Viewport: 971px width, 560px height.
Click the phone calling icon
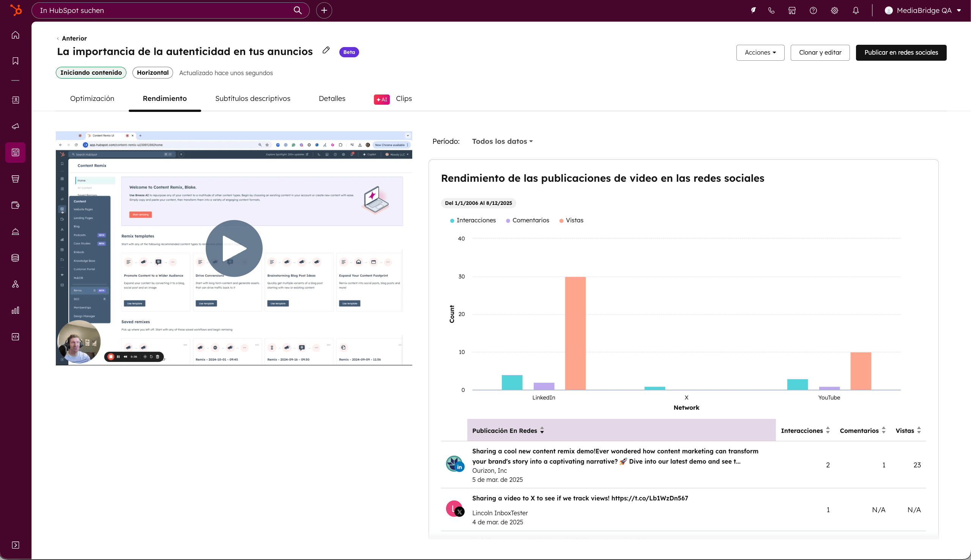(771, 10)
